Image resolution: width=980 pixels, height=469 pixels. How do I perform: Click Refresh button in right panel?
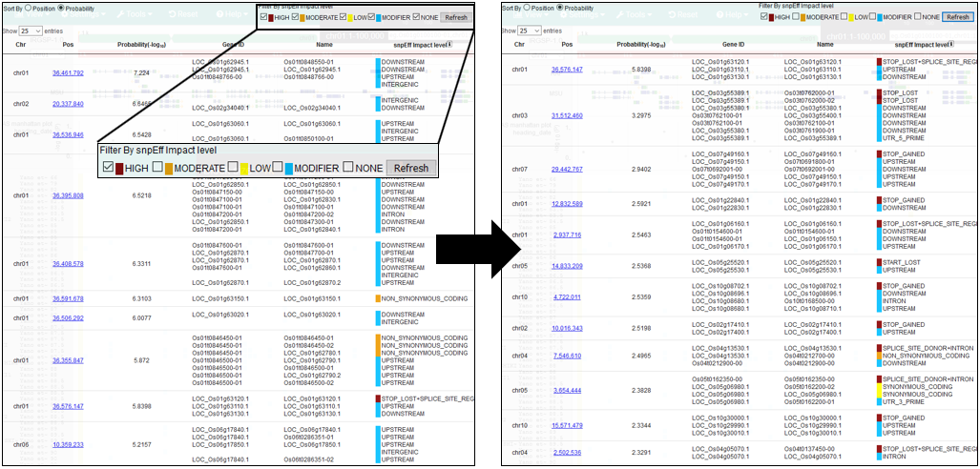[958, 17]
